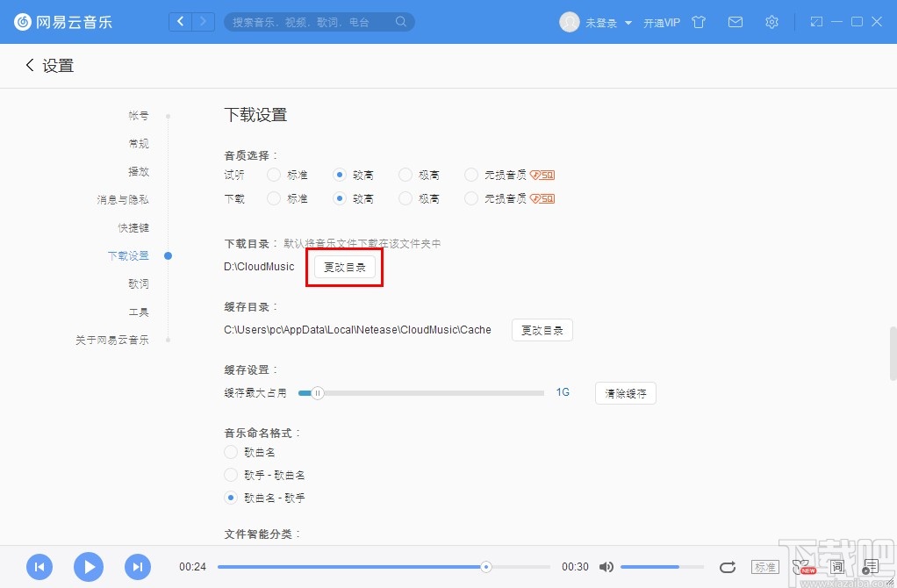The image size is (897, 588).
Task: Switch to mini mode icon
Action: pyautogui.click(x=816, y=22)
